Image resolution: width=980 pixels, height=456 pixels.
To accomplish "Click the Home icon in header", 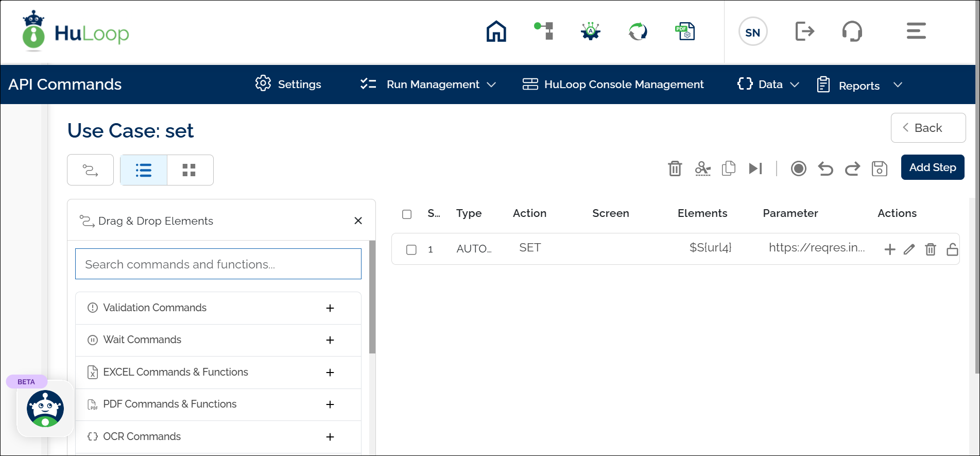I will (496, 31).
